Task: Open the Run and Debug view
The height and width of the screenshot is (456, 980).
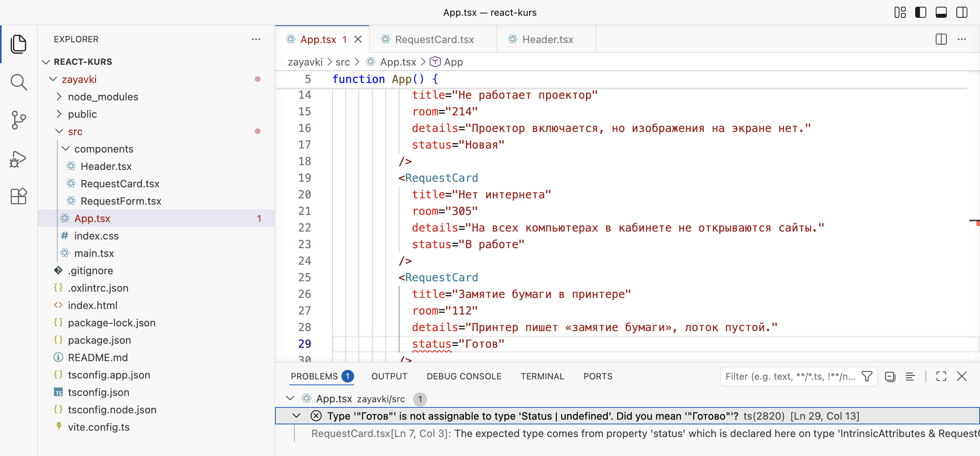Action: 19,158
